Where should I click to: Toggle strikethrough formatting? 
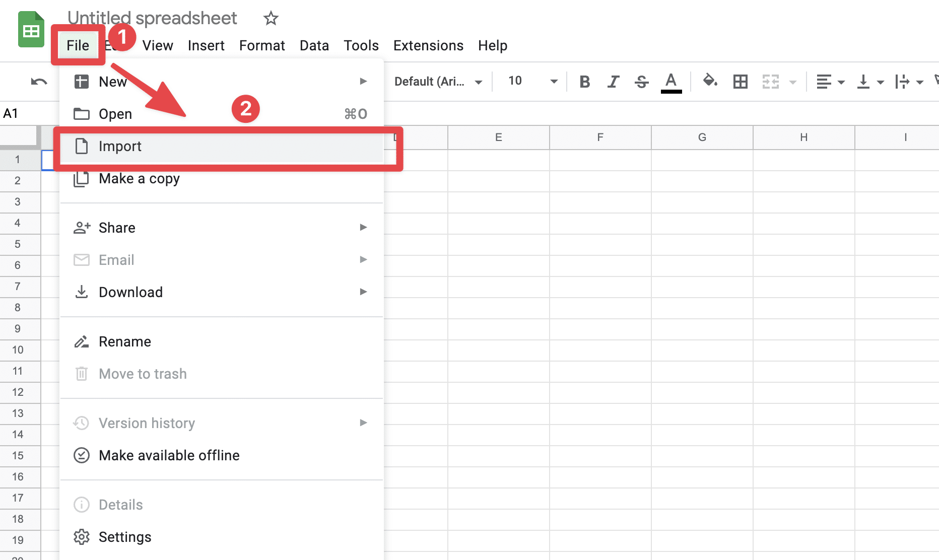click(641, 82)
